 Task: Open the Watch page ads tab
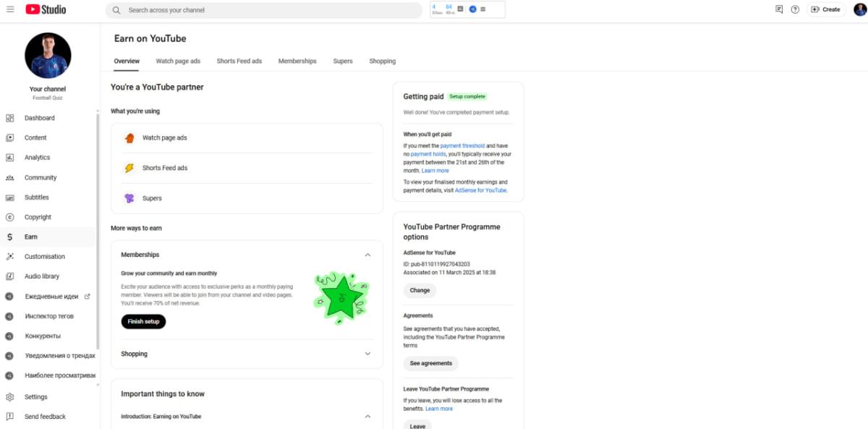pyautogui.click(x=178, y=61)
